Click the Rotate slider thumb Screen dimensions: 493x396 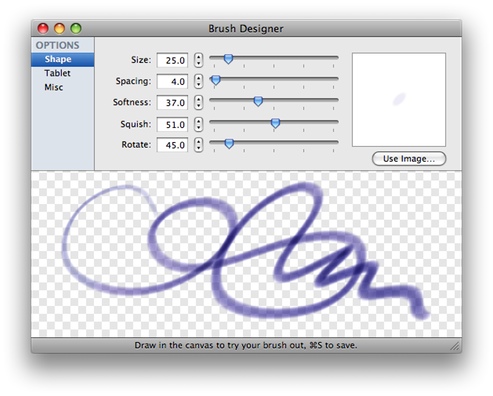pos(229,144)
